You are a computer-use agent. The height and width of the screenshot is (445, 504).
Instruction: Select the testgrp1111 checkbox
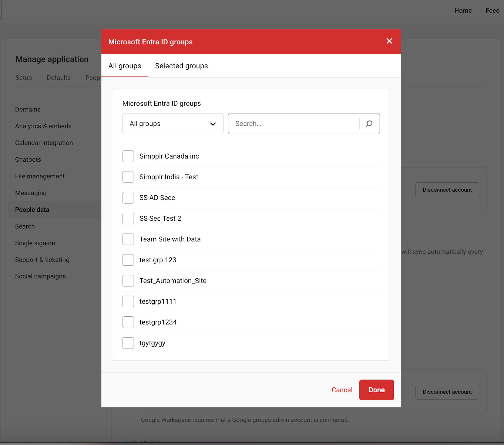click(128, 302)
